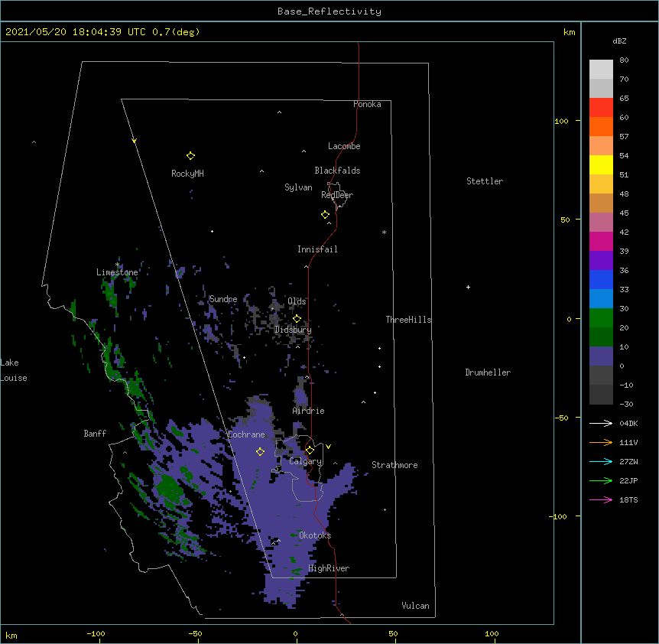Click the 2021/05/20 18:04:39 UTC timestamp

(76, 32)
